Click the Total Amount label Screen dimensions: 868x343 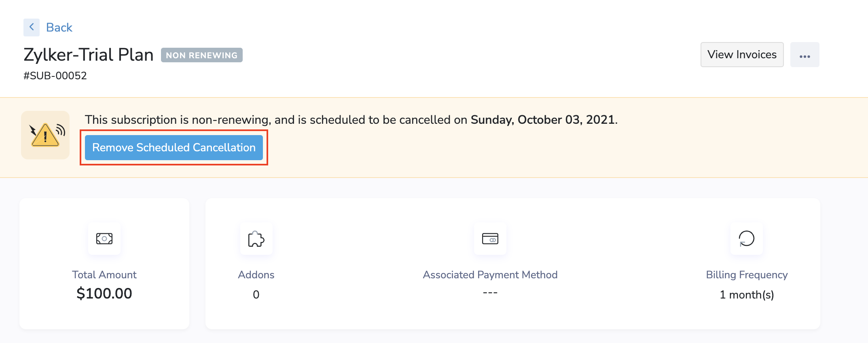[x=104, y=275]
